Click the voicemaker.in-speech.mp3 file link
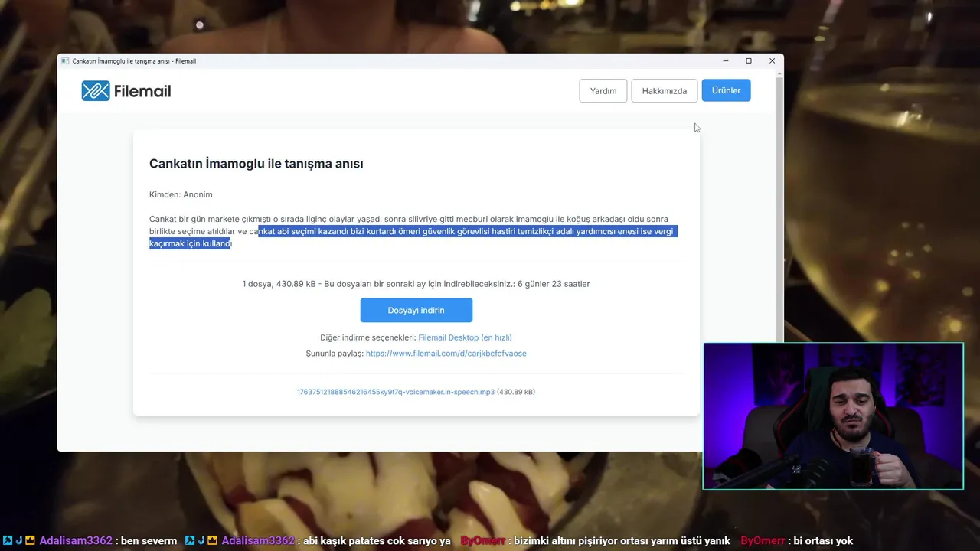Screen dimensions: 980x551 [396, 392]
